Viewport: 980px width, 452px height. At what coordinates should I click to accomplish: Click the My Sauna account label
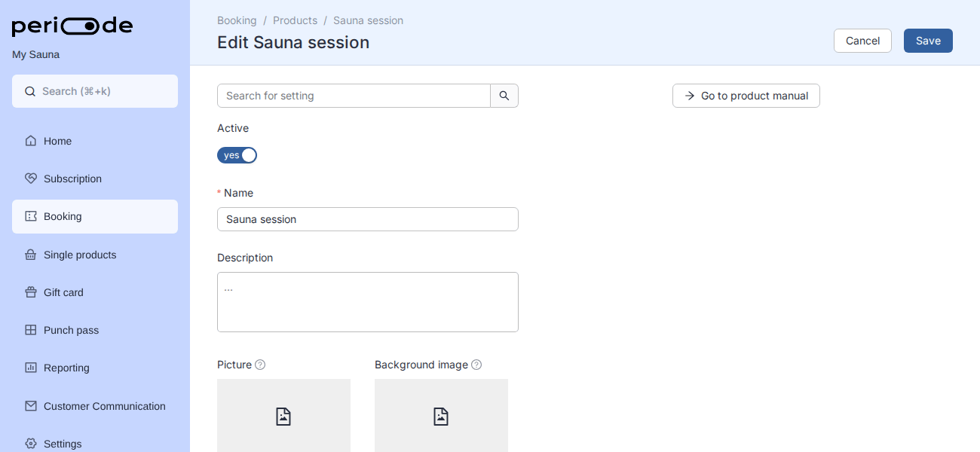point(35,54)
